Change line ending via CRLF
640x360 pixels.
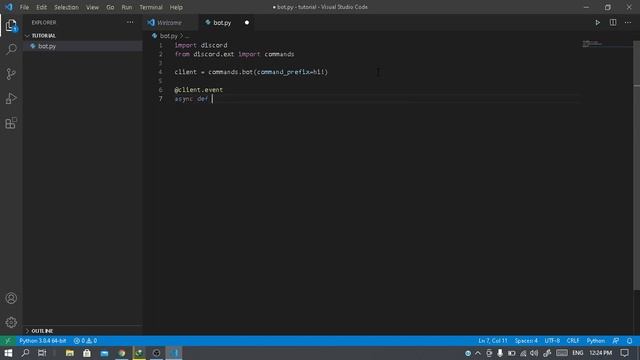[573, 341]
